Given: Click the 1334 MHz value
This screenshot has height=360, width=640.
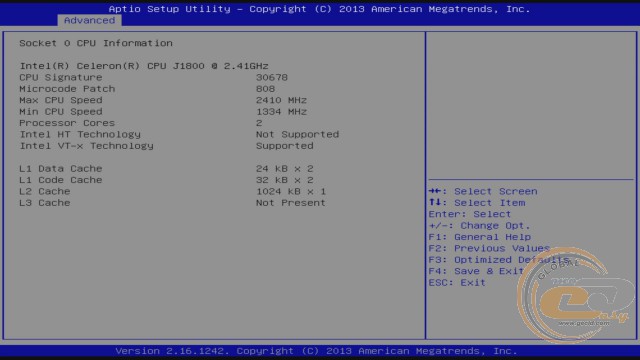Looking at the screenshot, I should 281,112.
